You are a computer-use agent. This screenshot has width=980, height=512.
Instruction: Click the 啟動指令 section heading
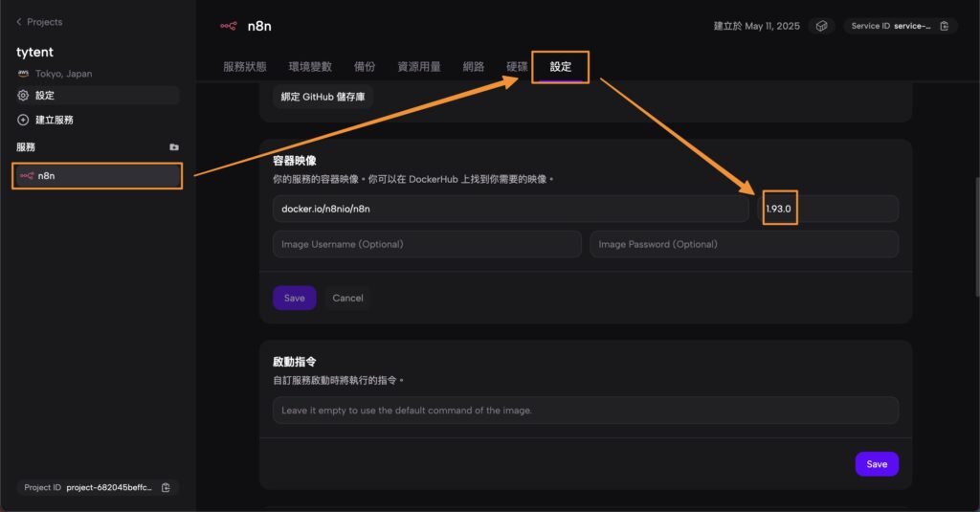click(295, 362)
